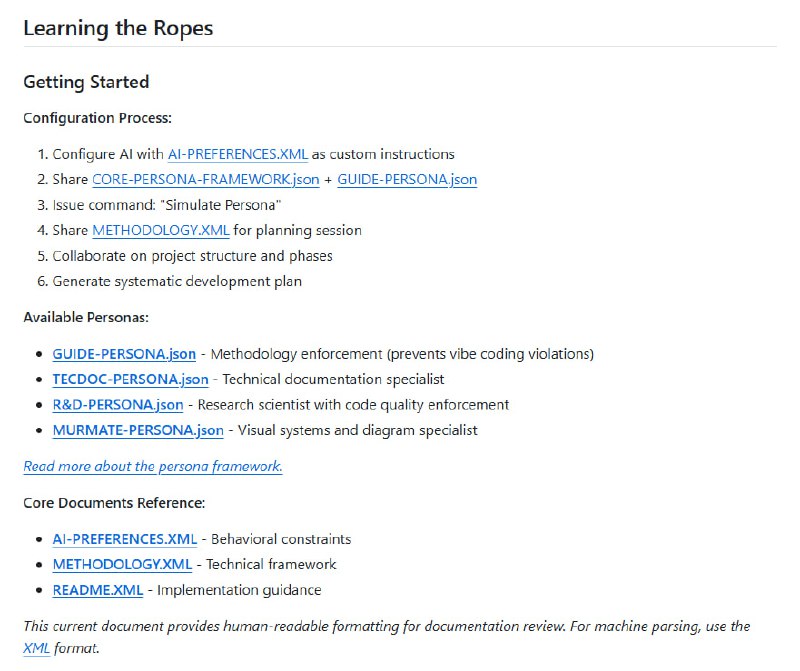The width and height of the screenshot is (800, 671).
Task: Click the "Simulate Persona" command step text
Action: pos(166,205)
